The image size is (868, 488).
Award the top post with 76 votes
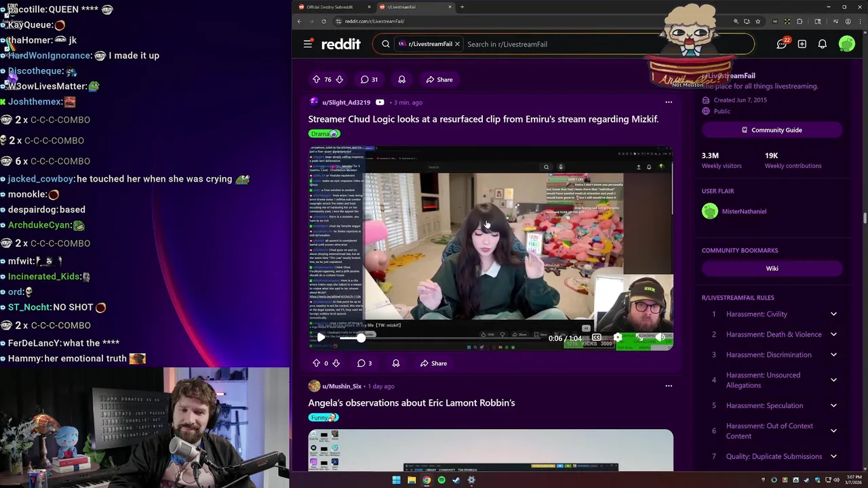(401, 79)
